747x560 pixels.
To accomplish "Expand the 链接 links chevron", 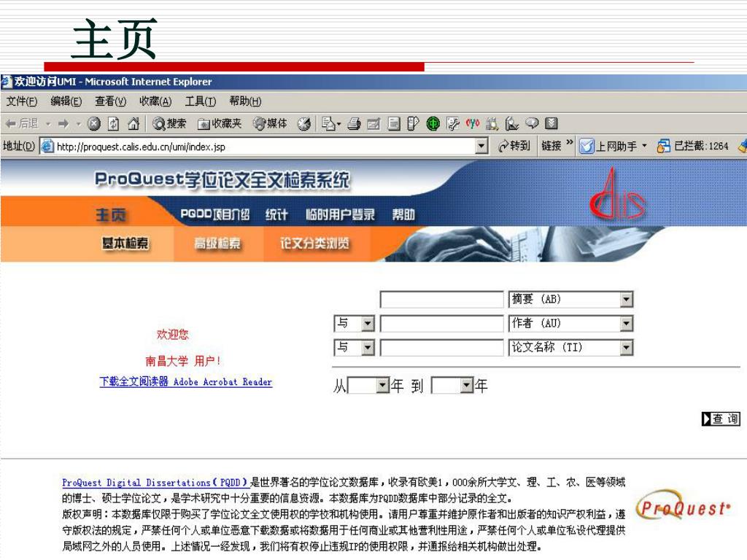I will (569, 143).
